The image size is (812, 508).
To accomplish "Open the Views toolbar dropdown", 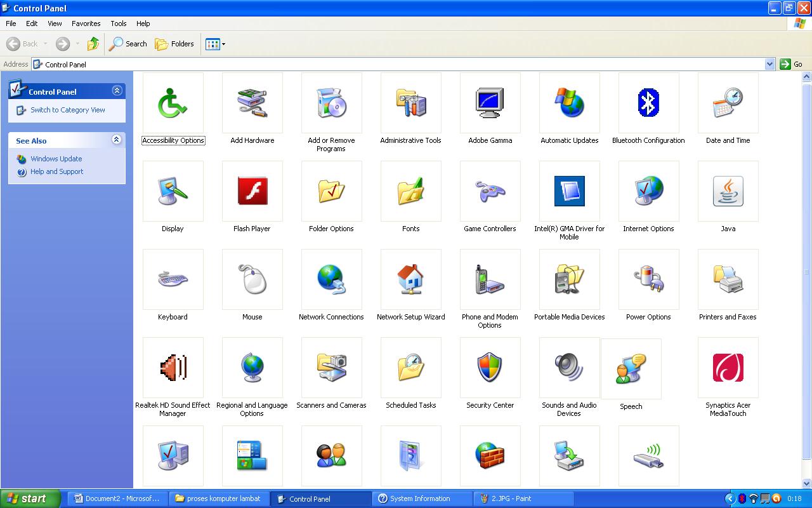I will [223, 44].
